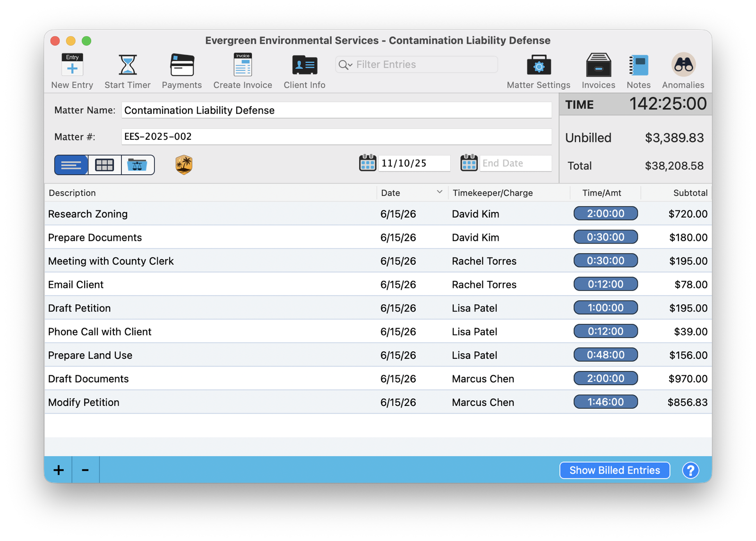
Task: Click Modify Petition 1:46:00 time pill
Action: (605, 402)
